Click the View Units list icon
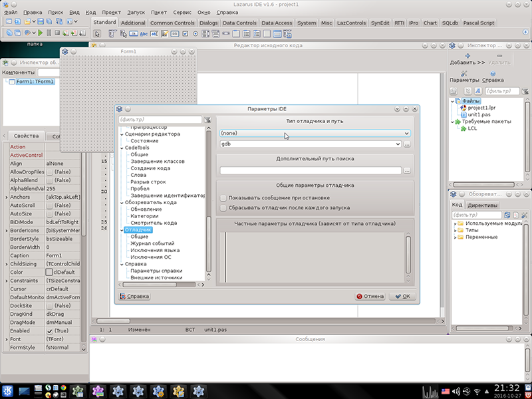This screenshot has width=532, height=399. pyautogui.click(x=9, y=33)
